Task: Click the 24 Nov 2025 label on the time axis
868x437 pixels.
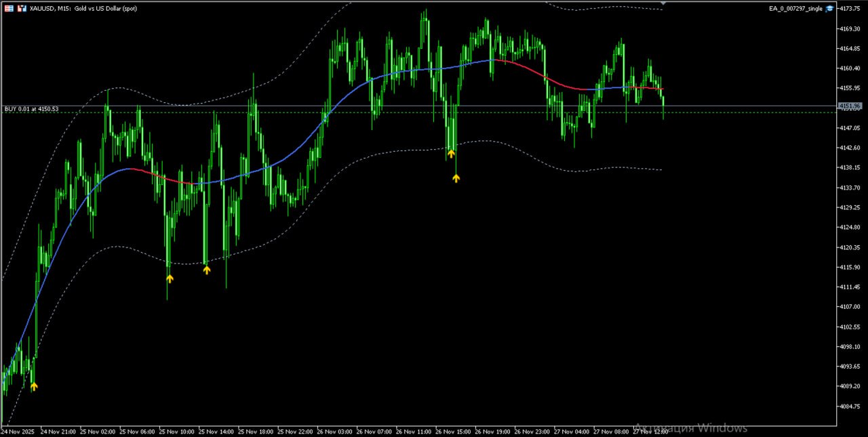Action: pos(17,431)
